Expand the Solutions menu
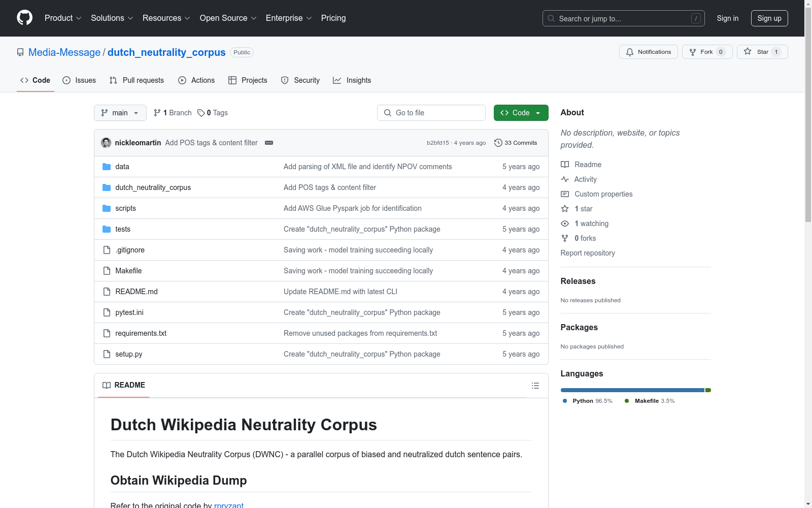Viewport: 812px width, 508px height. pyautogui.click(x=112, y=18)
